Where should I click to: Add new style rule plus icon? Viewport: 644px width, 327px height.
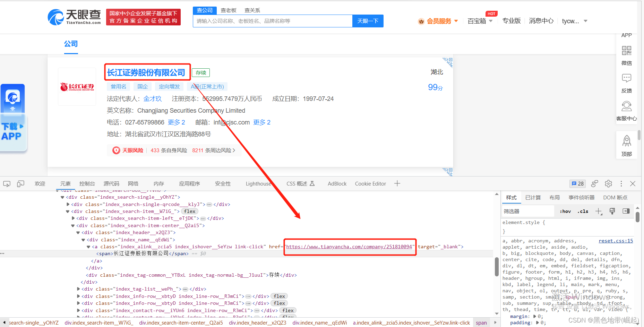tap(599, 211)
